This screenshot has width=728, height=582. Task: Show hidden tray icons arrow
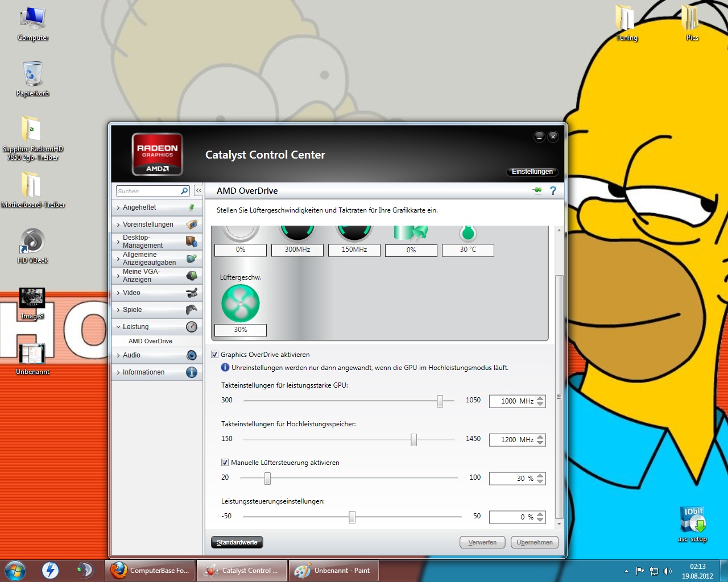pyautogui.click(x=626, y=571)
